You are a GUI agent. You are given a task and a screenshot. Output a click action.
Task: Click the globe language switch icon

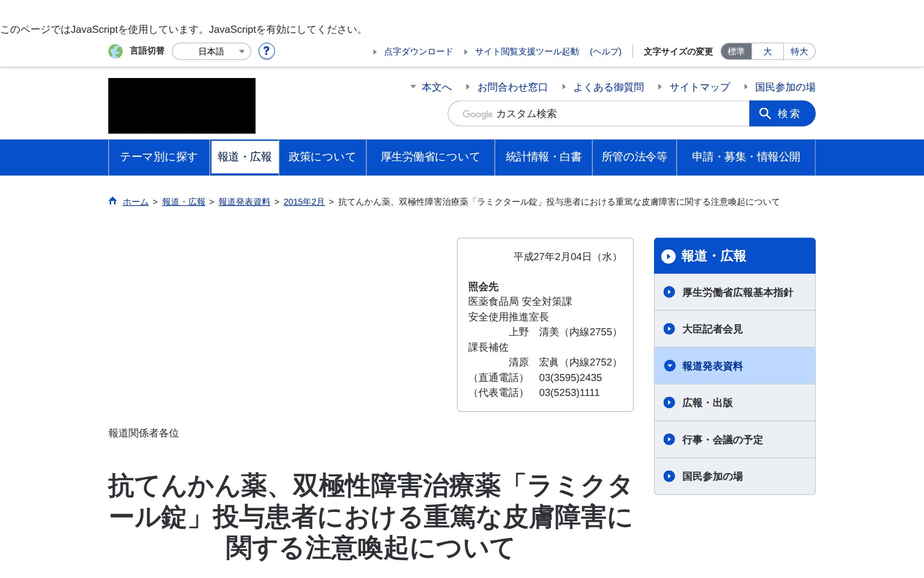[115, 51]
